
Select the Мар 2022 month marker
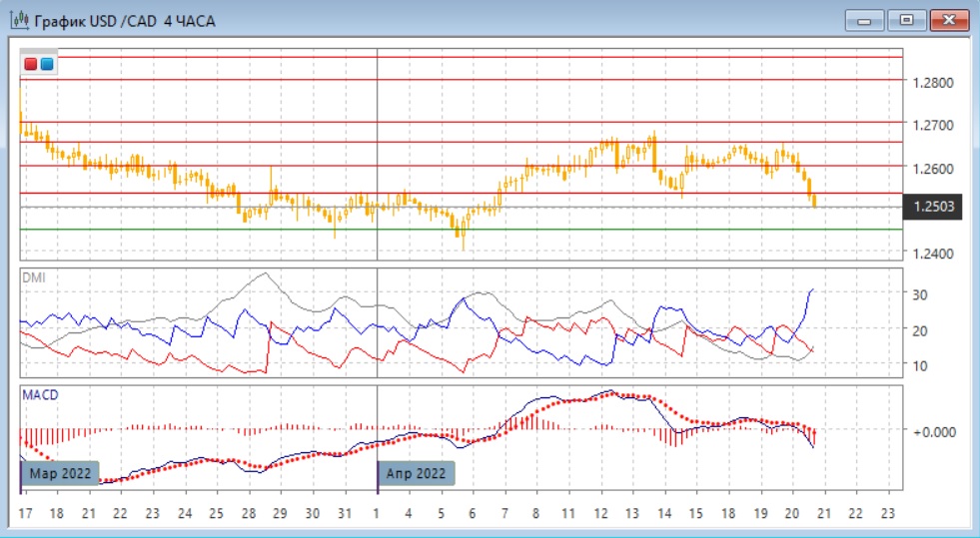tap(61, 473)
